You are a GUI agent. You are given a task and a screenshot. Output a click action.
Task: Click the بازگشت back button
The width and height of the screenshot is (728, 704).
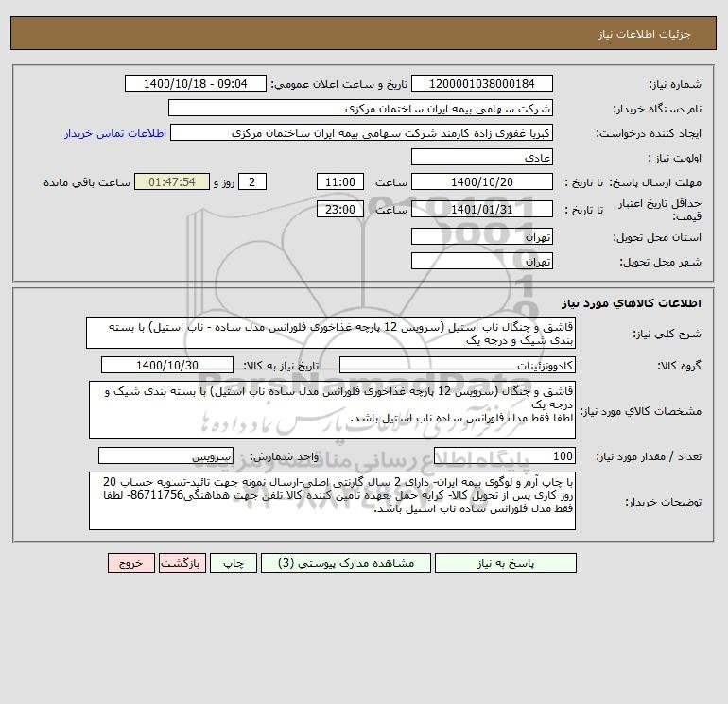[x=182, y=563]
